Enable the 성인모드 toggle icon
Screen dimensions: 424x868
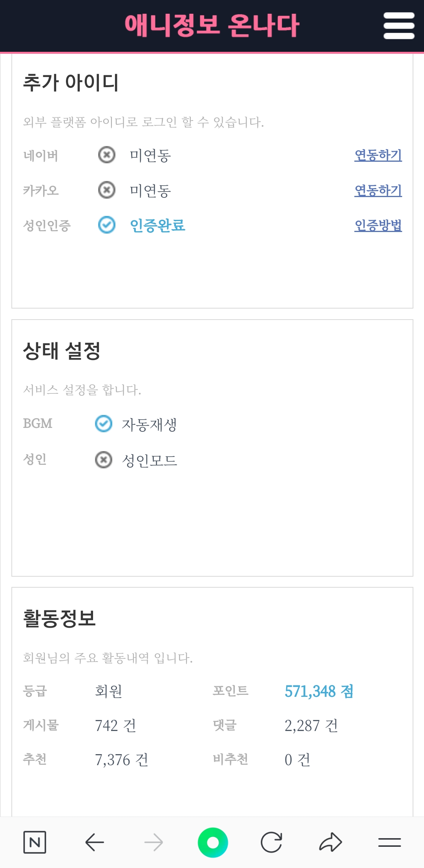104,459
